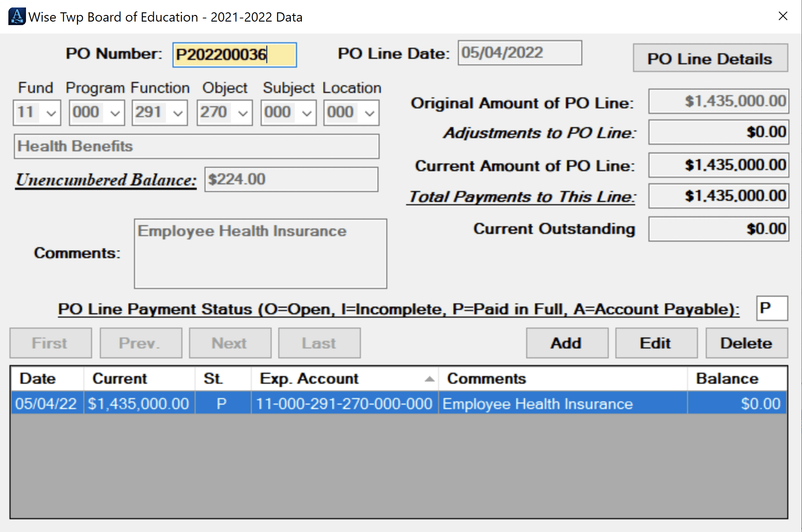Sort payments by the Date column header
The image size is (802, 532).
37,378
